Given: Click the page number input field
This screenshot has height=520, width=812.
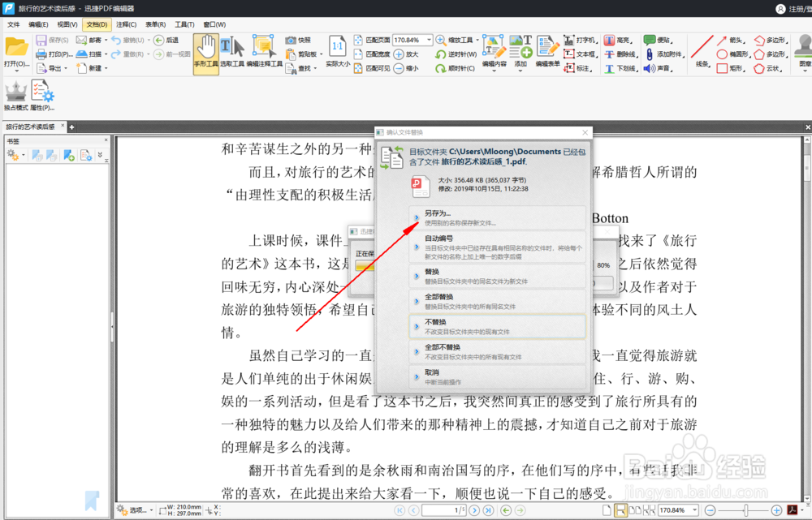Looking at the screenshot, I should tap(444, 510).
